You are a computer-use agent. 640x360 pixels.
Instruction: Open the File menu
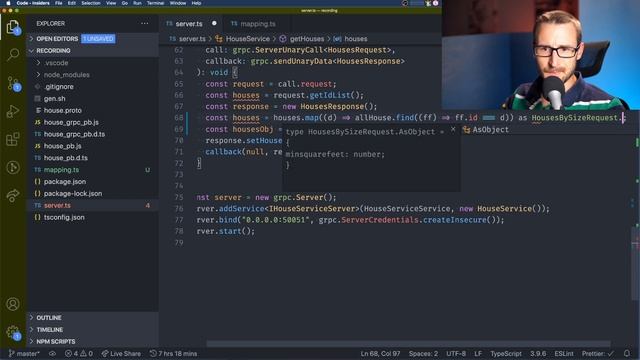(59, 3)
